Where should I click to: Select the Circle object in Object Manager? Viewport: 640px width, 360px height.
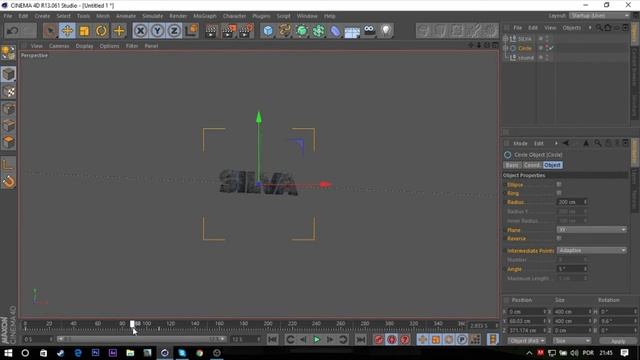tap(525, 48)
